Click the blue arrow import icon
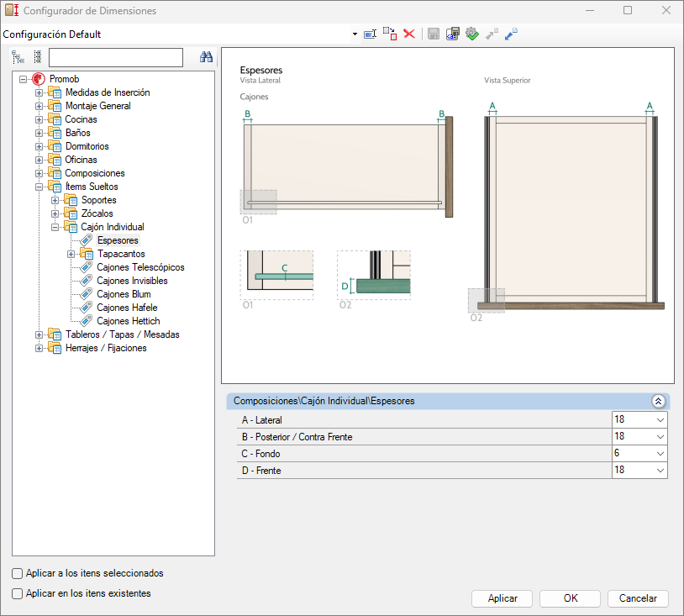684x616 pixels. (511, 34)
